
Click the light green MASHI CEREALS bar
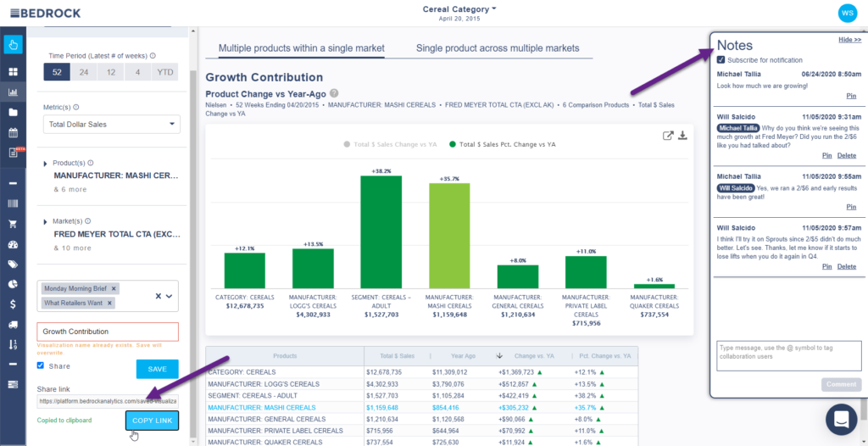click(449, 236)
